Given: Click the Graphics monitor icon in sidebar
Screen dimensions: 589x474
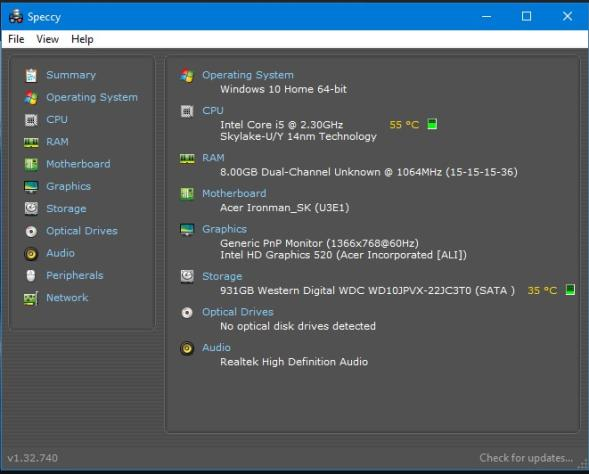Looking at the screenshot, I should pyautogui.click(x=31, y=187).
